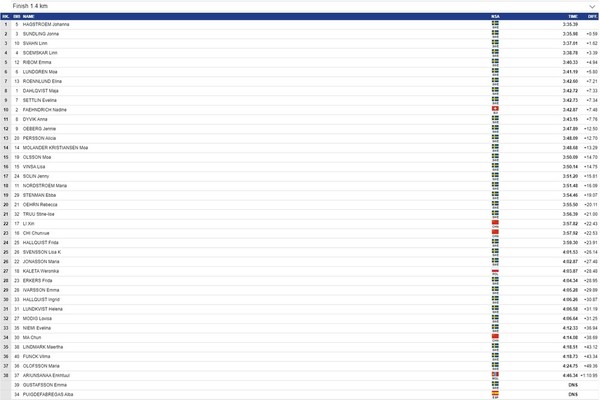Click the Chinese flag for Li Xin

point(495,222)
